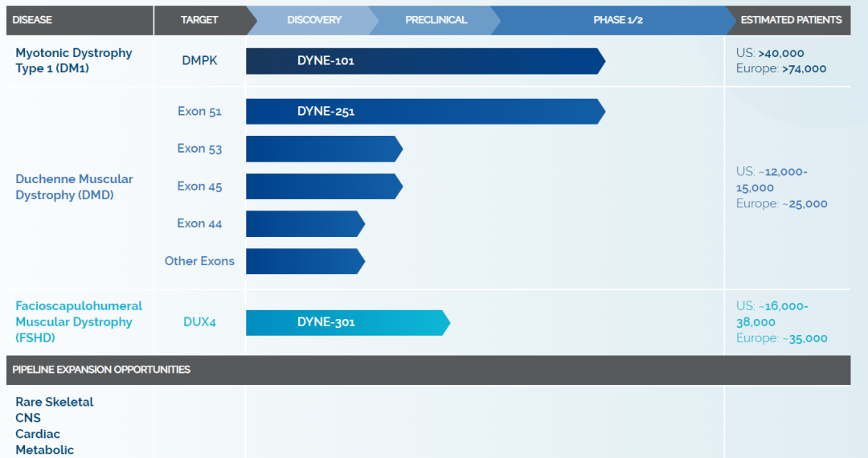Screen dimensions: 868x458
Task: Open the Facioscapulohumeral Muscular Dystrophy (FSHD) label
Action: (x=79, y=322)
